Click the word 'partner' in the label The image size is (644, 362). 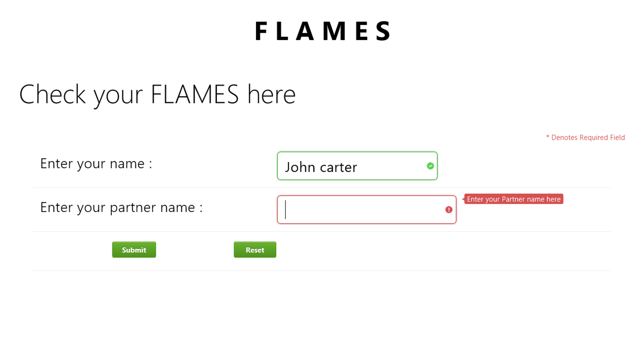pos(133,207)
